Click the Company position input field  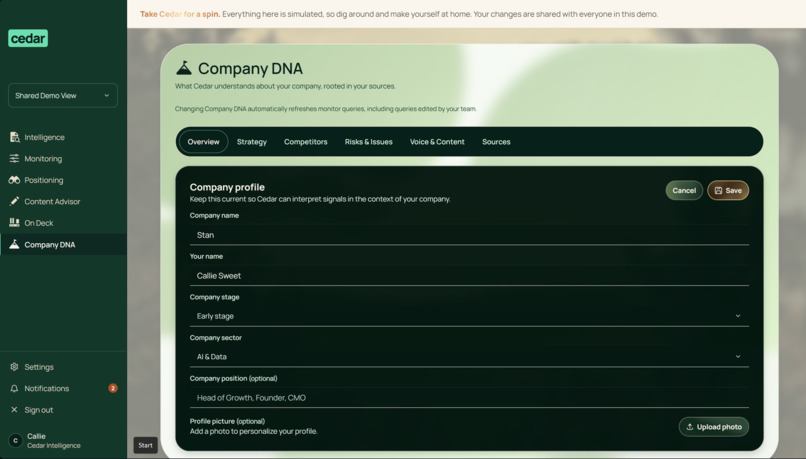469,398
